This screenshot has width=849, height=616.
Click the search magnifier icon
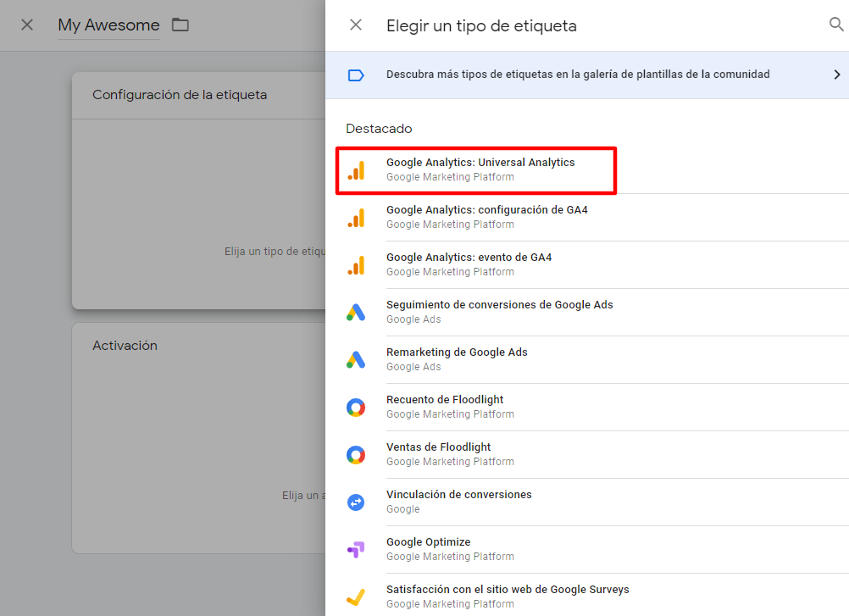[836, 25]
